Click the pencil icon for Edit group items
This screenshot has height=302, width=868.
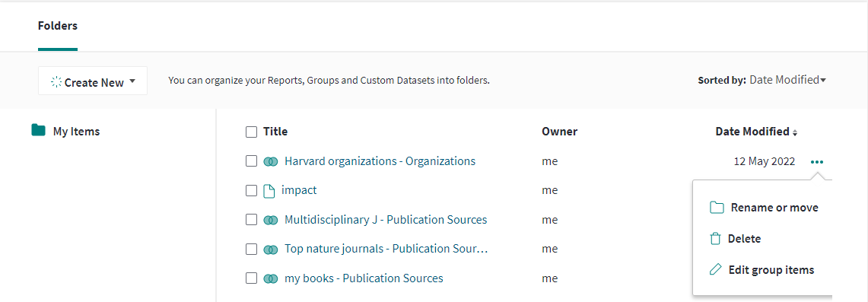pyautogui.click(x=716, y=270)
